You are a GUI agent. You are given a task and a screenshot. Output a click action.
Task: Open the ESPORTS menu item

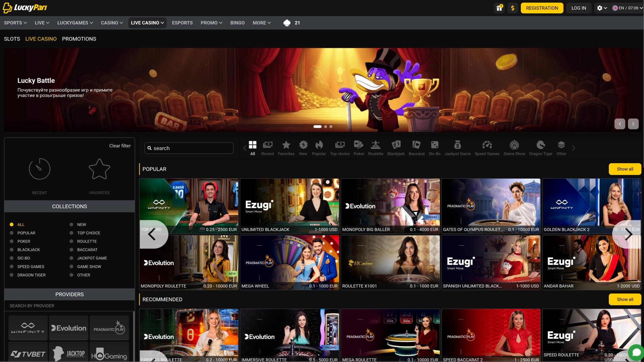[182, 23]
